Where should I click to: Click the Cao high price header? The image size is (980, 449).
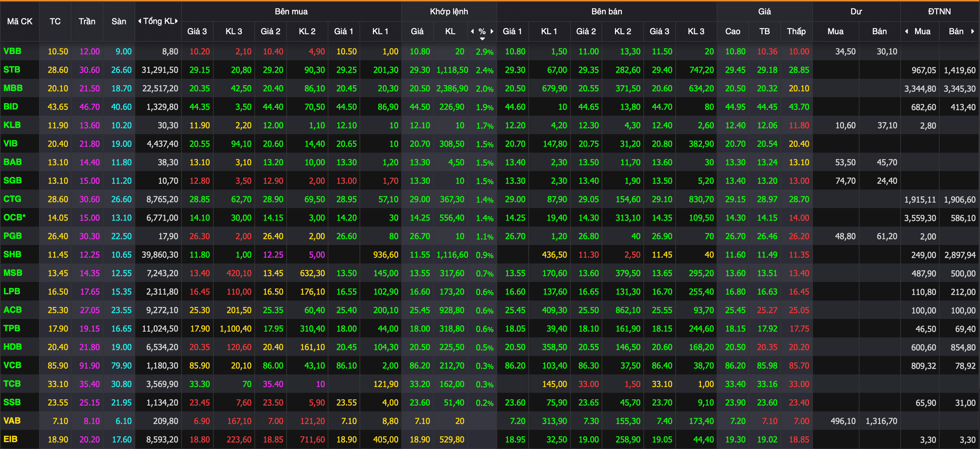click(x=733, y=31)
